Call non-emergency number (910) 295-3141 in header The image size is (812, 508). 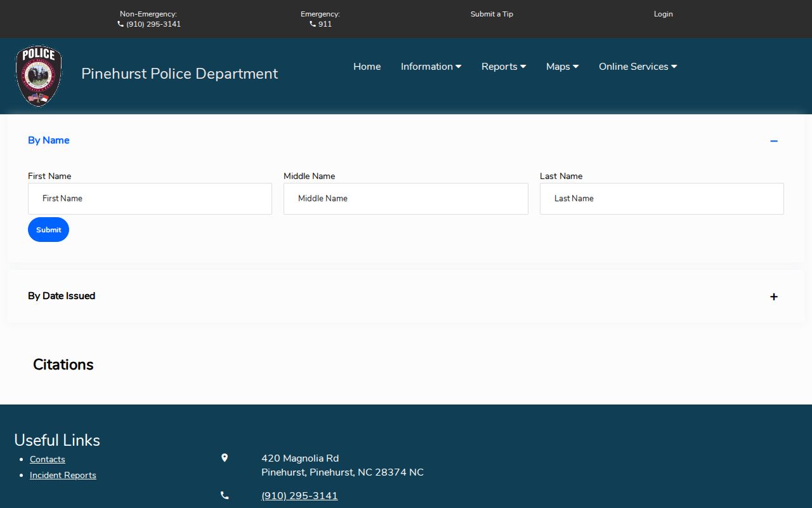pos(154,24)
